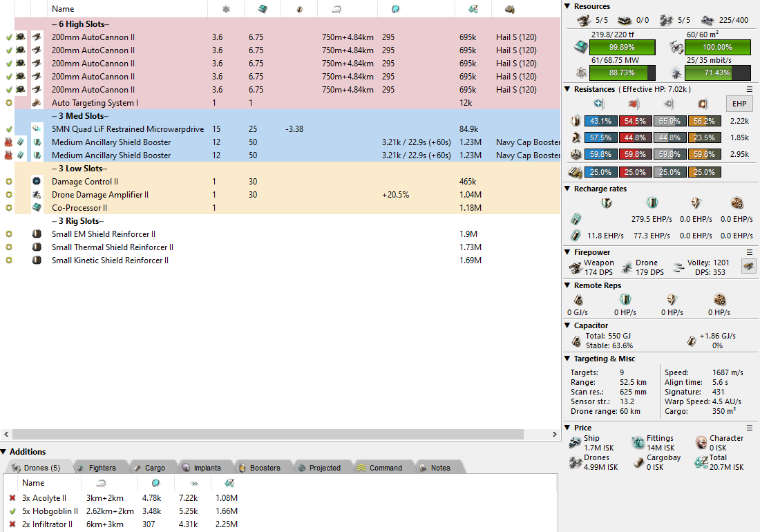Click the ammo column header icon
Image resolution: width=760 pixels, height=532 pixels.
pos(509,9)
